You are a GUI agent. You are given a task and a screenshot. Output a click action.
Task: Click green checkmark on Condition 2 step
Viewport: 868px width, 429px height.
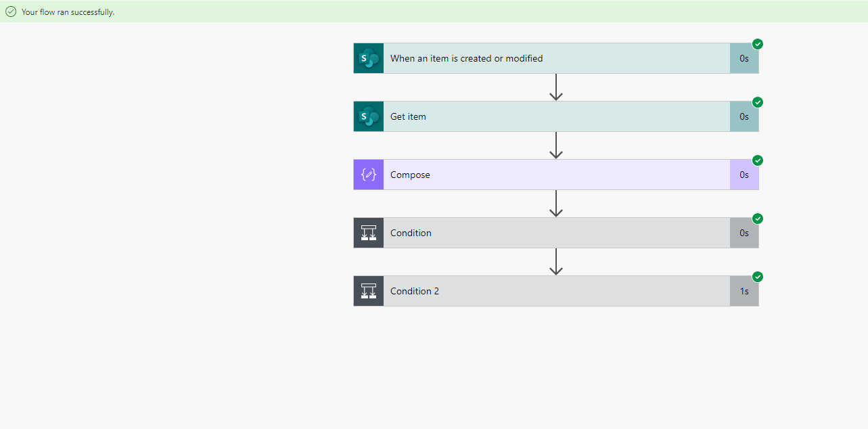(x=758, y=277)
